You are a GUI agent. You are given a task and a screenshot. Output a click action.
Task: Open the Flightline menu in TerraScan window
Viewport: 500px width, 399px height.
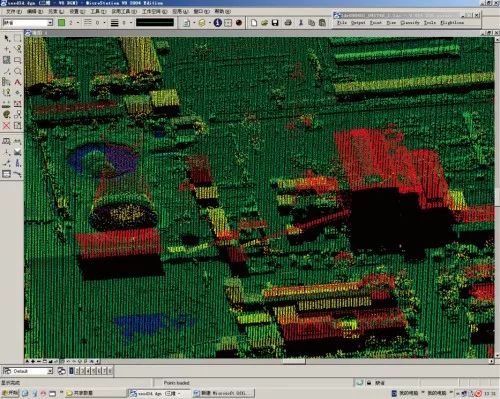click(x=452, y=23)
